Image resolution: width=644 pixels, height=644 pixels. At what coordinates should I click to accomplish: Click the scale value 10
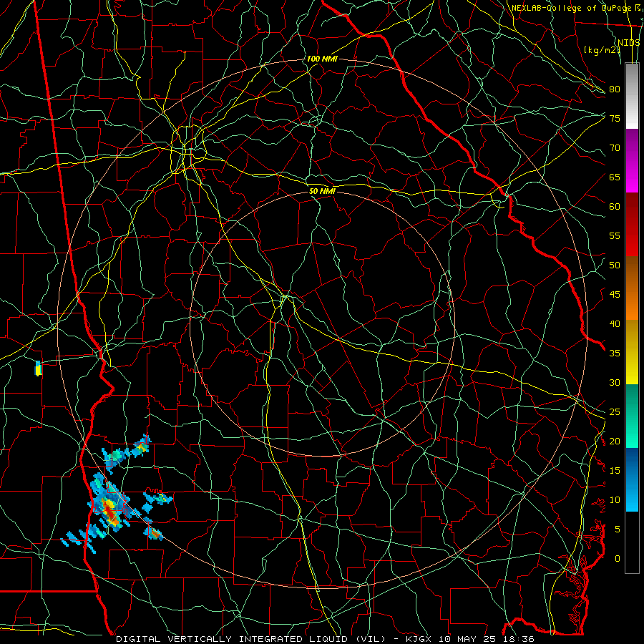coord(615,500)
